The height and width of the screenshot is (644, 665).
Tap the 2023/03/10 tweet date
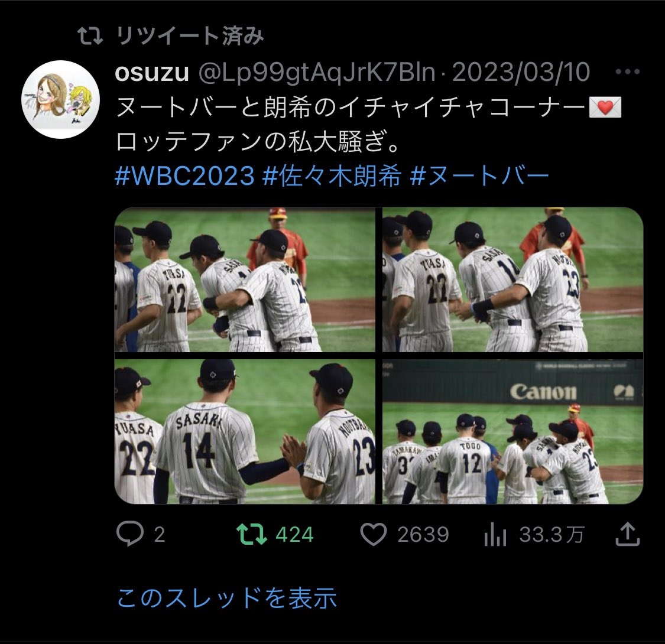[x=521, y=72]
